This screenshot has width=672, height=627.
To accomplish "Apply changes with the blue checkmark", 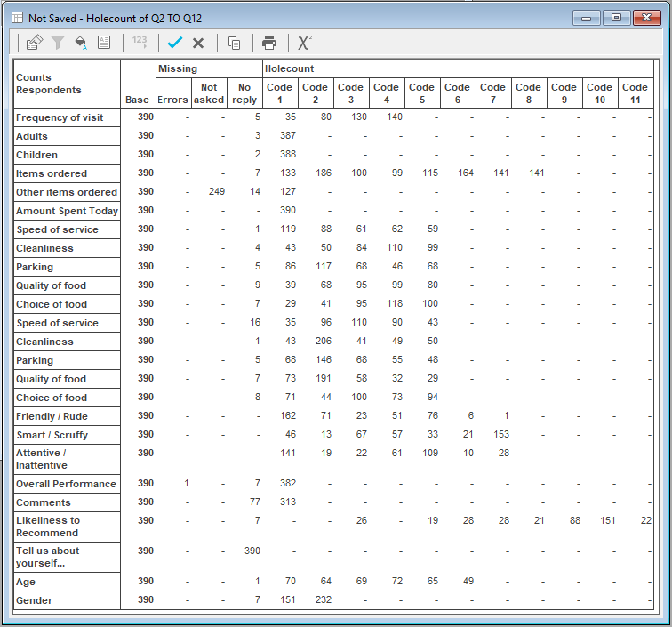I will click(175, 42).
